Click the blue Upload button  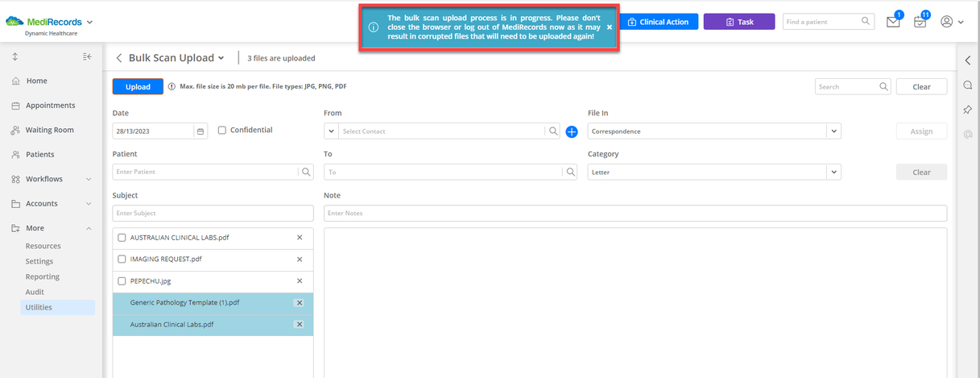coord(138,86)
